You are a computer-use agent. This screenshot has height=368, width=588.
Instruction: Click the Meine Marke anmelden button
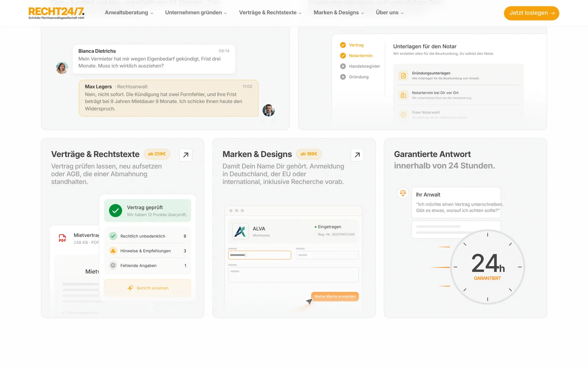[335, 296]
